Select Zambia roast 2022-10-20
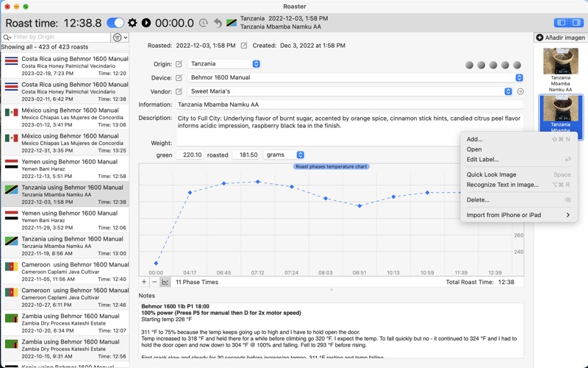Image resolution: width=588 pixels, height=368 pixels. pos(65,323)
